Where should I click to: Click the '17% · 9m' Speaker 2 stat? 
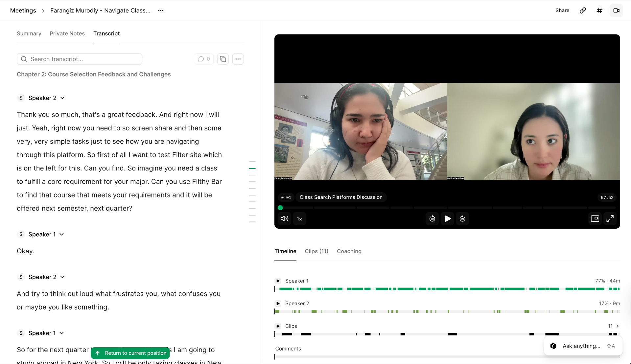click(609, 304)
